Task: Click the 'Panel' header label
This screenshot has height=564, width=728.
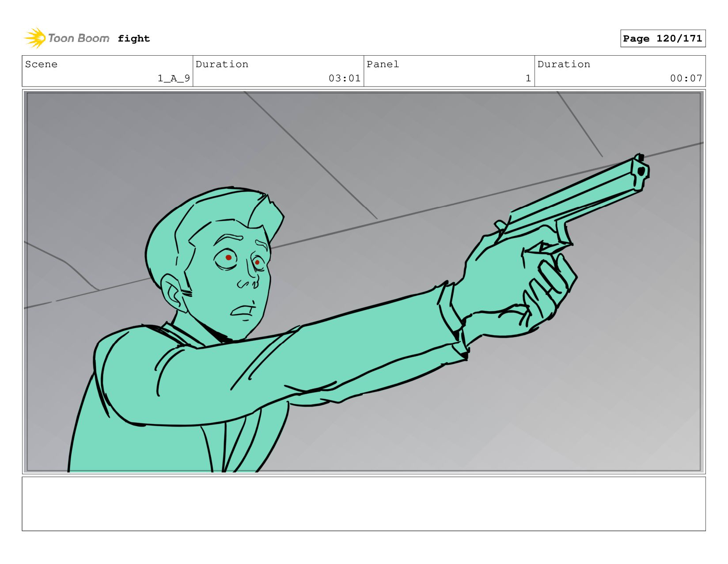Action: tap(383, 64)
